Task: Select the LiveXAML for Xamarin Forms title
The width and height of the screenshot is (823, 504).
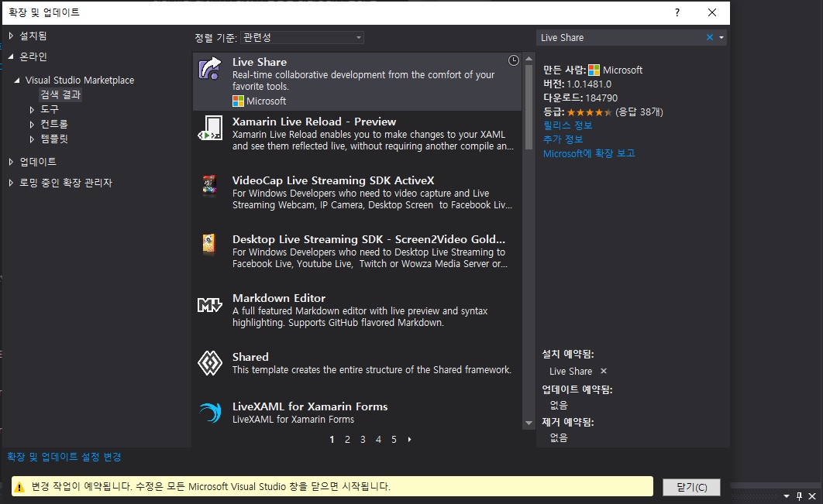Action: (x=310, y=406)
